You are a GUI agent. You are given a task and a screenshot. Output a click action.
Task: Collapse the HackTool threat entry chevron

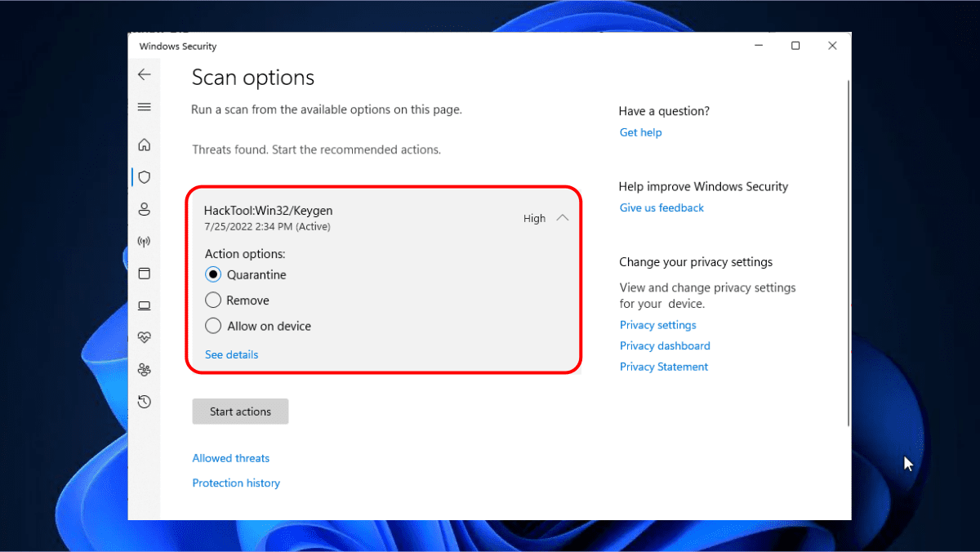tap(562, 218)
